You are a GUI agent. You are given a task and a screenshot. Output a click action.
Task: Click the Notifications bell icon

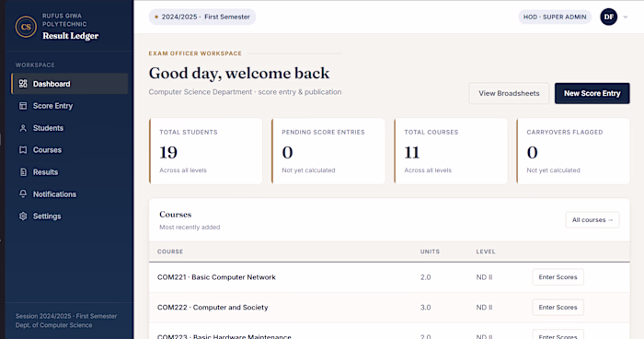tap(23, 193)
